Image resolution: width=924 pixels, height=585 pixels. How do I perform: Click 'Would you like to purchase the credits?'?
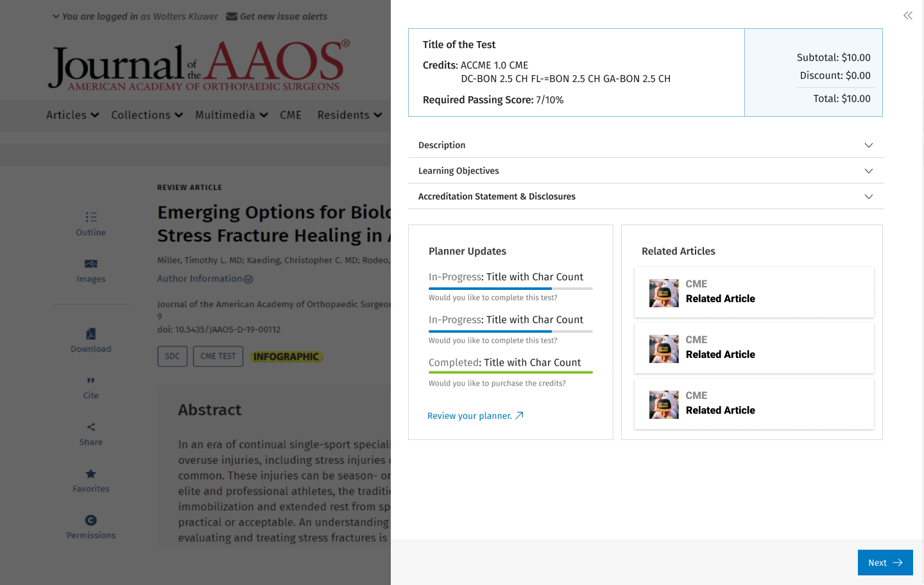click(497, 384)
